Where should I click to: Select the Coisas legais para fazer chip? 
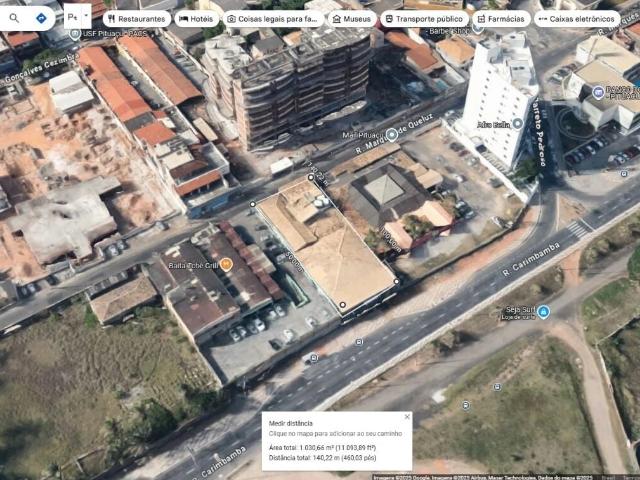273,19
